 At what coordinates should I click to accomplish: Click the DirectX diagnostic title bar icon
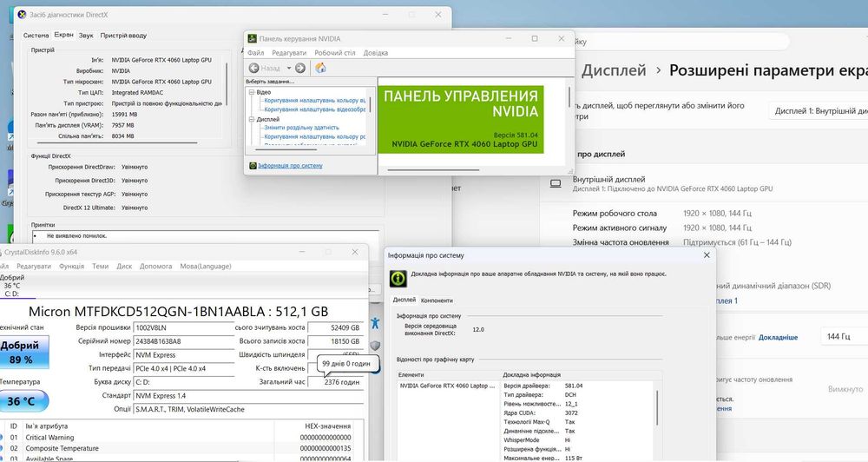[x=22, y=15]
